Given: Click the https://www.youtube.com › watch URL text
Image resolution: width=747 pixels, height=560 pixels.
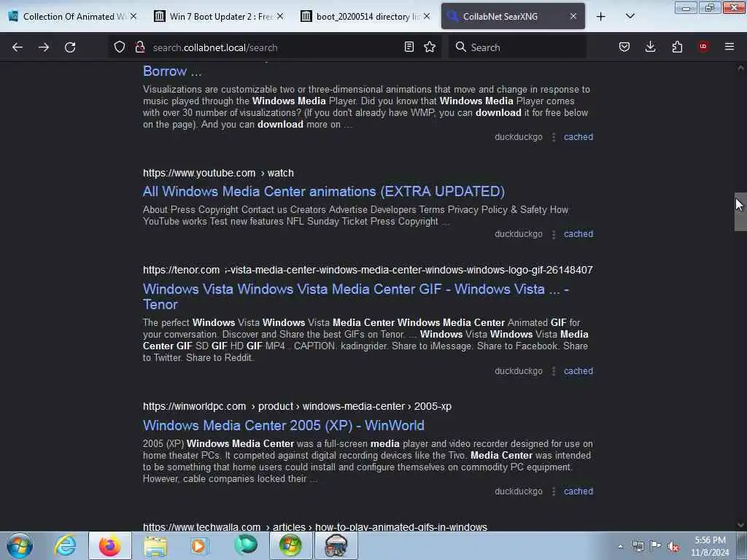Looking at the screenshot, I should [x=218, y=174].
